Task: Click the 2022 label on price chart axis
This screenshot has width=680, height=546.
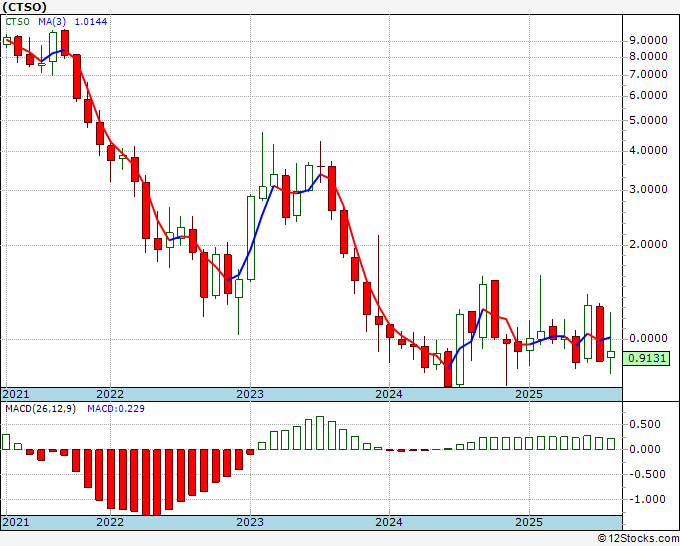Action: pyautogui.click(x=110, y=394)
